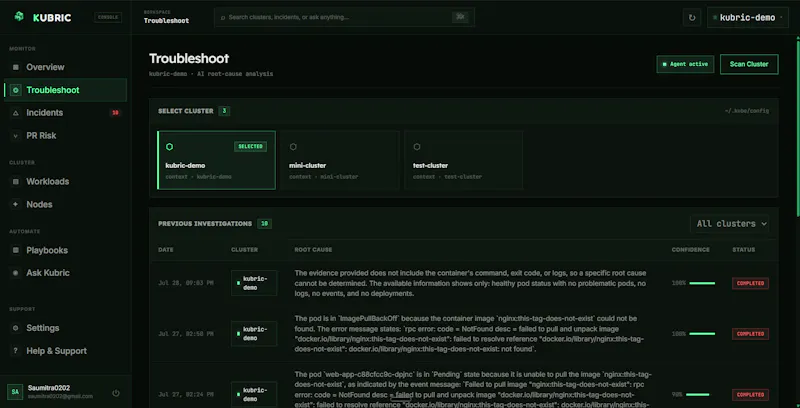This screenshot has width=800, height=408.
Task: Click the CONSOLE badge near logo
Action: 108,17
